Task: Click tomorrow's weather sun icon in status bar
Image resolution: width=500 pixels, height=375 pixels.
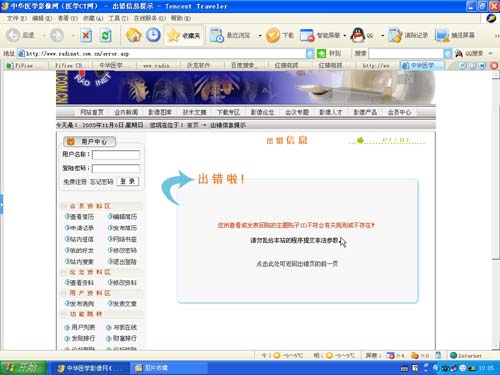Action: click(x=329, y=356)
